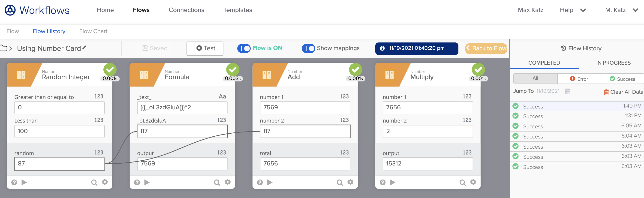Click the folder icon near flow name

(x=3, y=48)
